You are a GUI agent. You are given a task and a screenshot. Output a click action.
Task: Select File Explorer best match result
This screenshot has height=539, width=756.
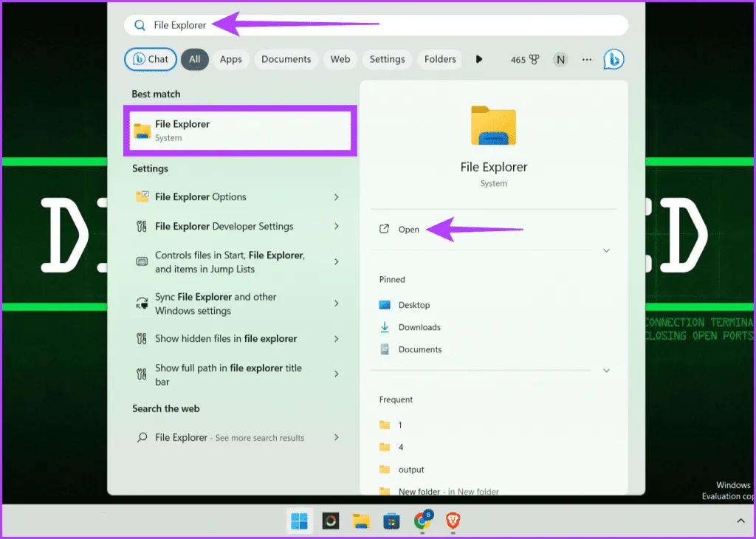(240, 131)
